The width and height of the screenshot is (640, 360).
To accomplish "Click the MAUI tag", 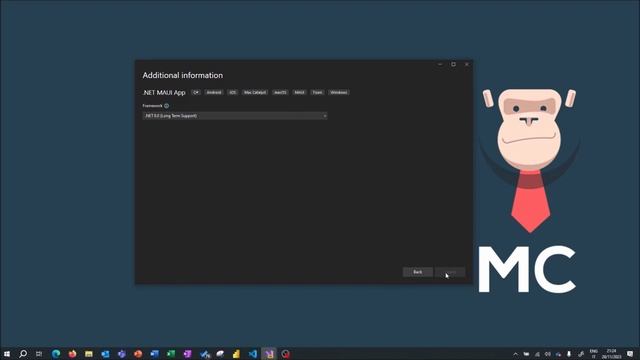I will (299, 93).
